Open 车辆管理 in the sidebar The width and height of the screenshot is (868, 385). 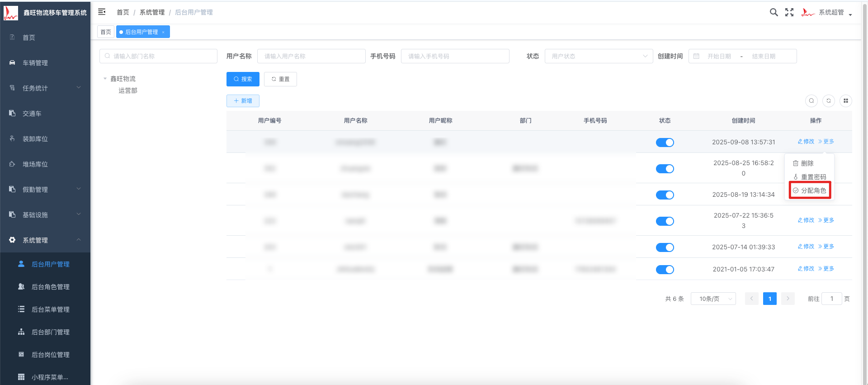pyautogui.click(x=45, y=63)
